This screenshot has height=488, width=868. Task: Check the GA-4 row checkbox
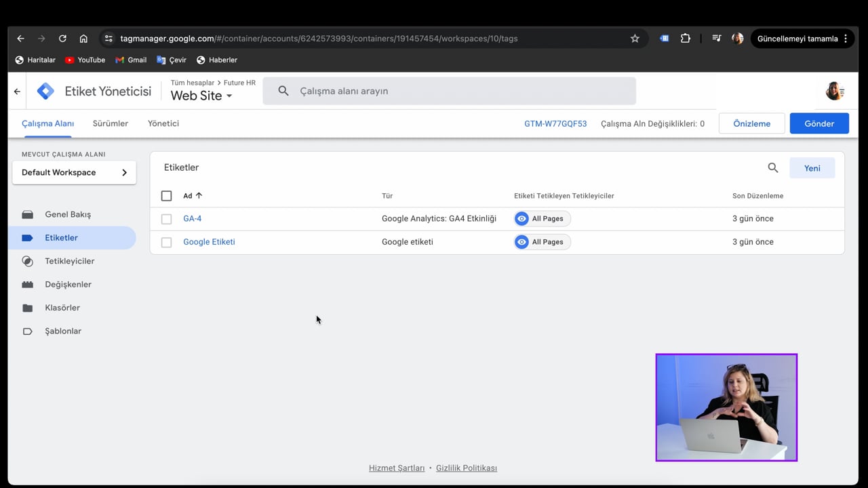pos(166,219)
